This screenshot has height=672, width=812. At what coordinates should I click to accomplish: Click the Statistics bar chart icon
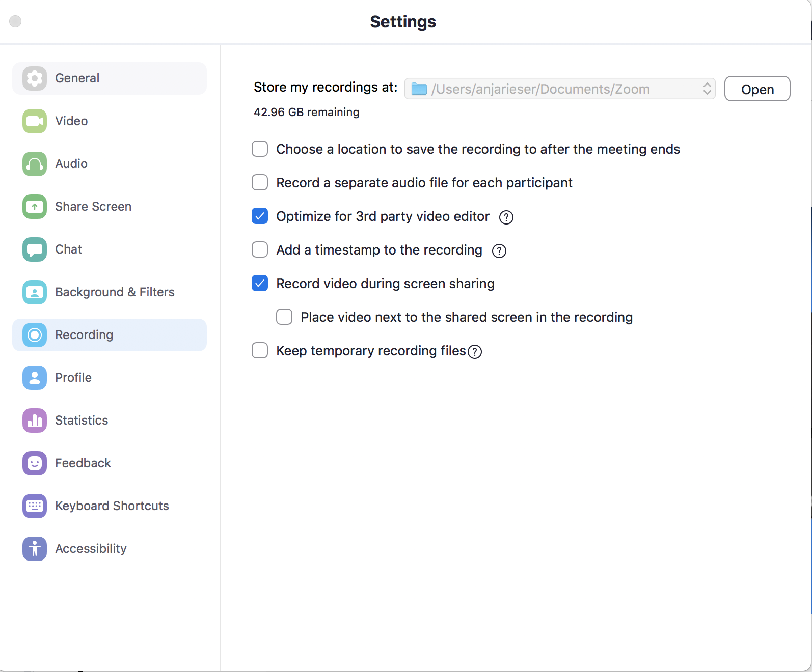pyautogui.click(x=35, y=421)
